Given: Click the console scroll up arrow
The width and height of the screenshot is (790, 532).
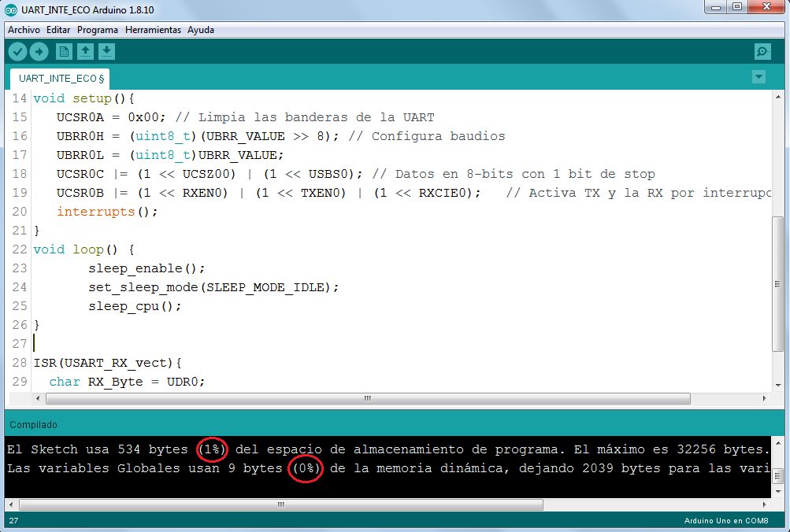Looking at the screenshot, I should (778, 443).
